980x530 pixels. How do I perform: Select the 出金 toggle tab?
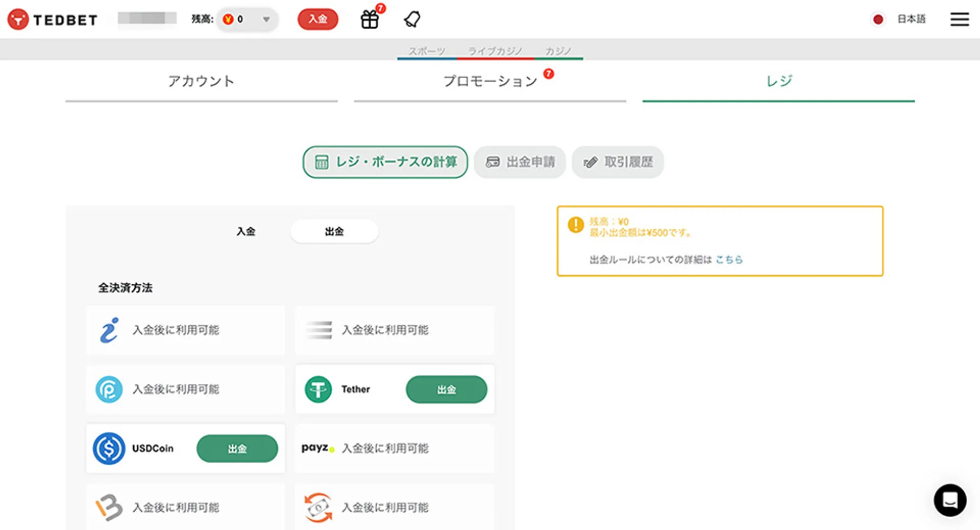click(334, 231)
